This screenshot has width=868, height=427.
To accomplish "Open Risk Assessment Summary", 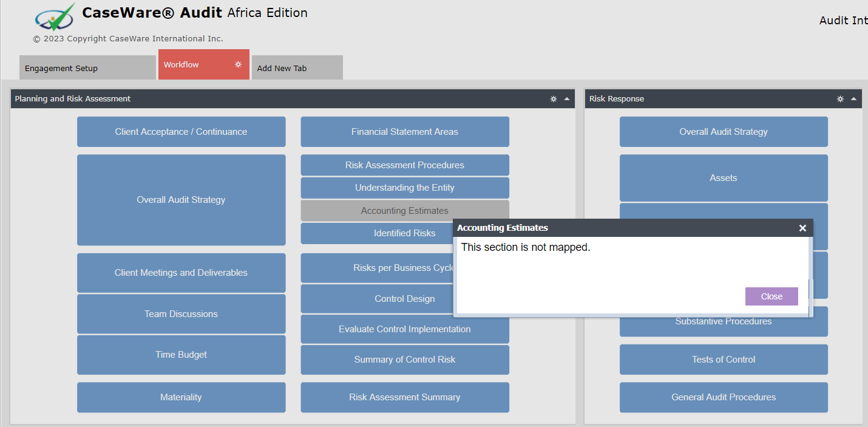I will point(405,397).
